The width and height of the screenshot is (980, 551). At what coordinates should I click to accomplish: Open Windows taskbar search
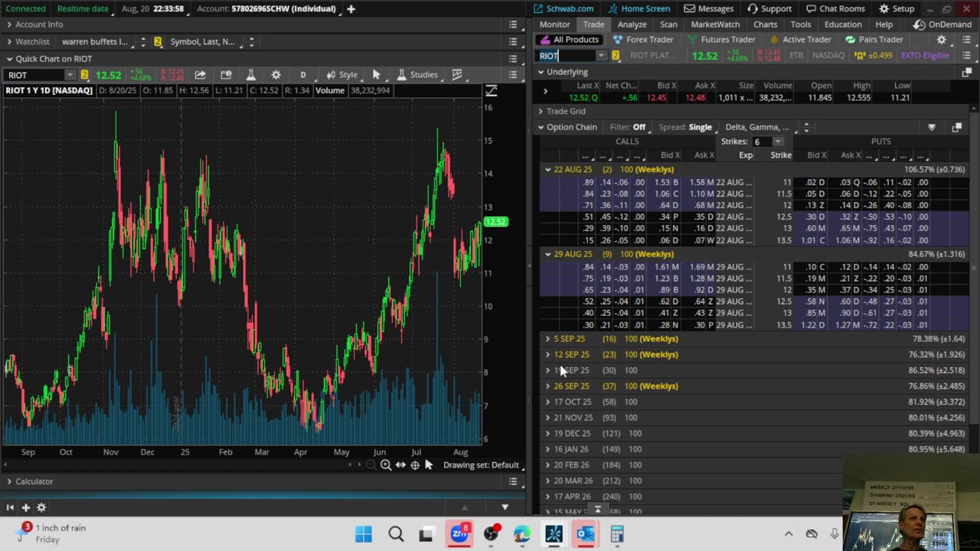tap(396, 534)
